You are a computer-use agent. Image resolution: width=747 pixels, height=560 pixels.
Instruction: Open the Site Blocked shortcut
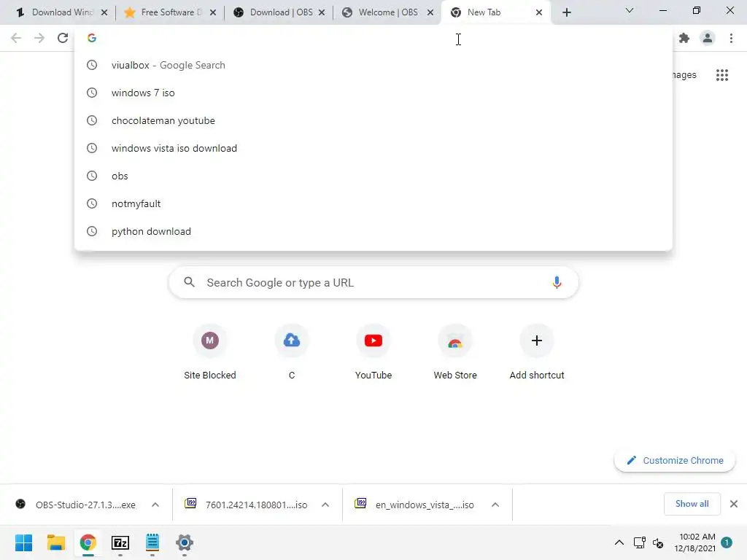(209, 352)
